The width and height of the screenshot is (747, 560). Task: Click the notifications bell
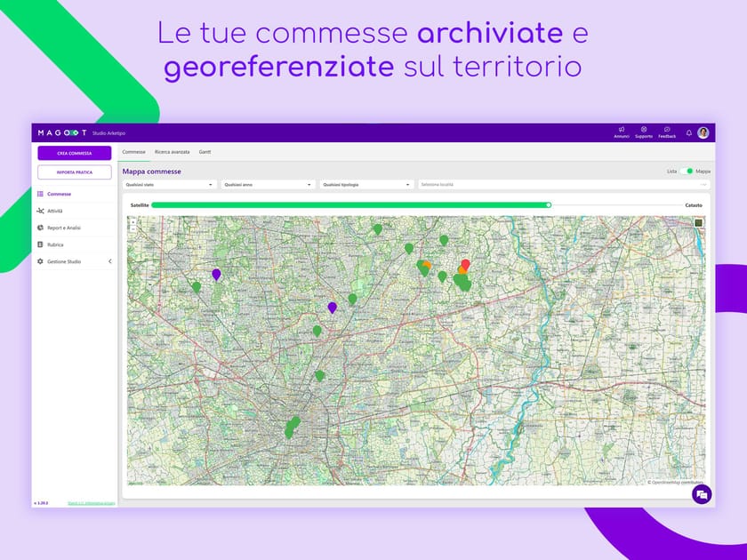click(689, 132)
